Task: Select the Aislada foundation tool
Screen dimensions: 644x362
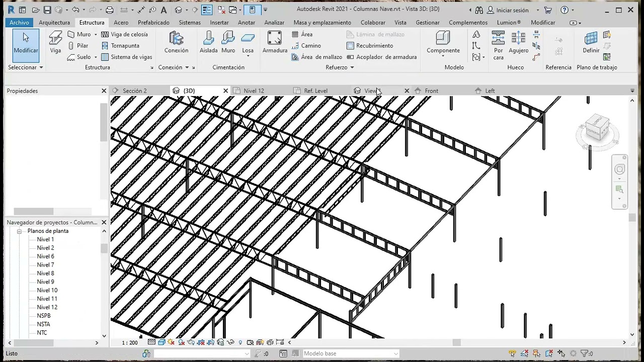Action: pos(208,42)
